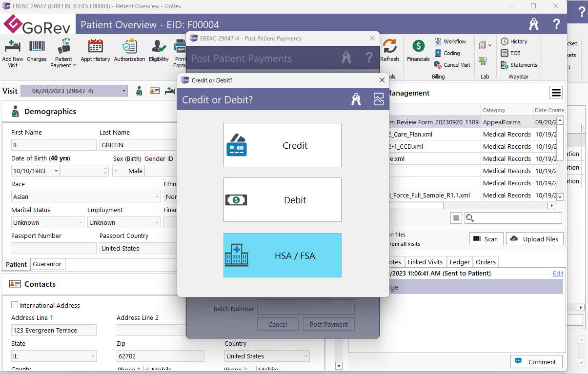
Task: Click Cancel in Post Patient Payments window
Action: click(x=278, y=324)
